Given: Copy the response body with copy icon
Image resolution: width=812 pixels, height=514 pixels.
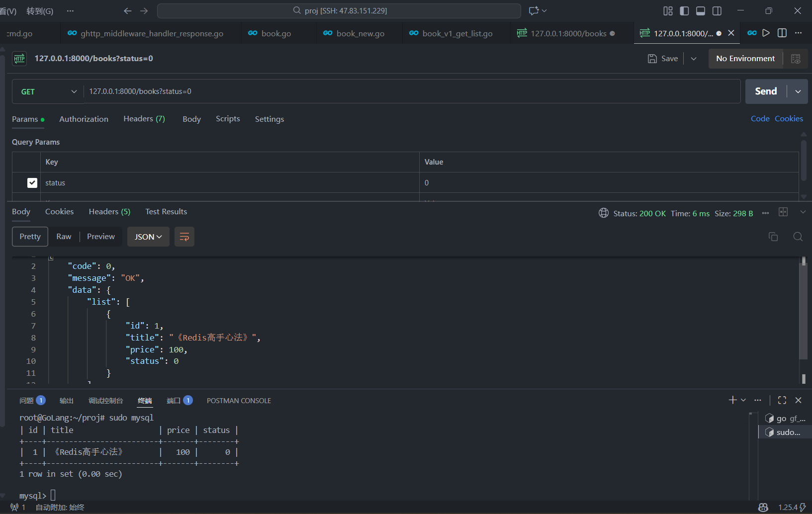Looking at the screenshot, I should click(x=773, y=237).
